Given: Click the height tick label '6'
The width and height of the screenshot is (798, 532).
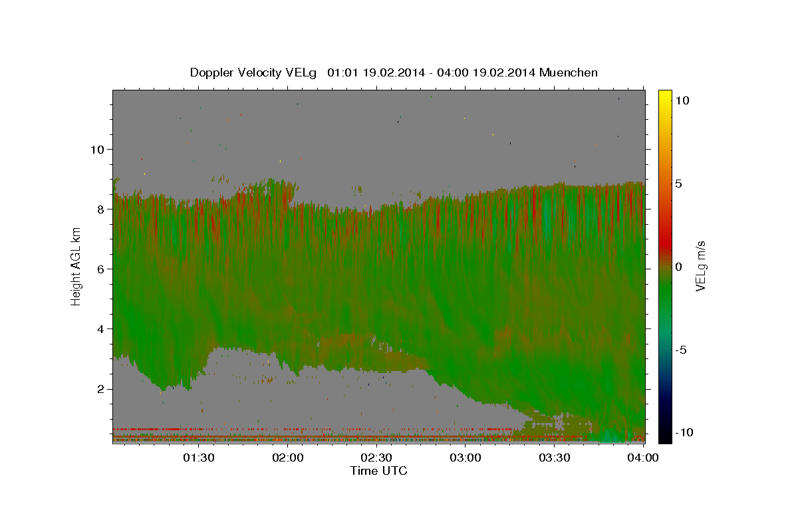Looking at the screenshot, I should tap(100, 269).
